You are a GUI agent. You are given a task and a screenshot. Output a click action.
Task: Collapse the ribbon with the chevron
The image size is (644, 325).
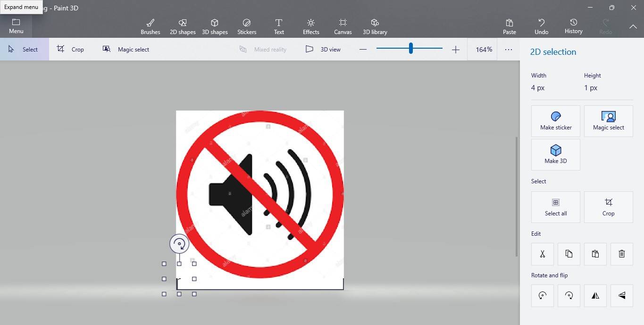[x=633, y=27]
